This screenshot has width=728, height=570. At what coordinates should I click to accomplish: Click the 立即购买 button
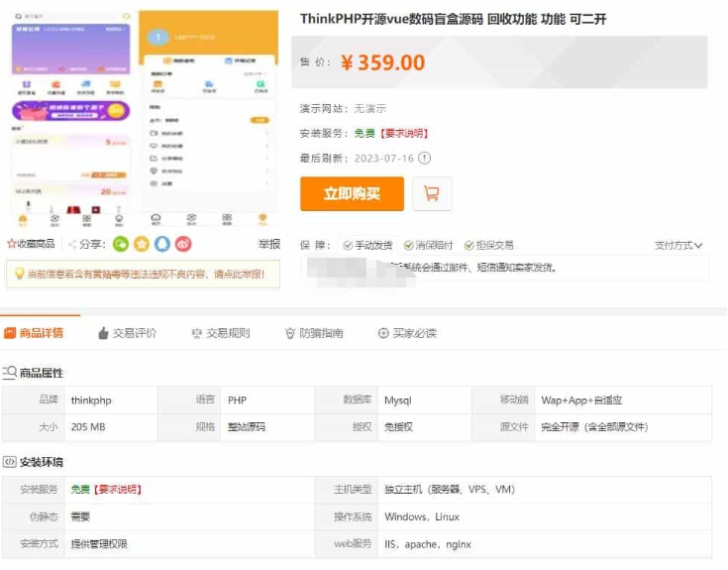[x=352, y=193]
